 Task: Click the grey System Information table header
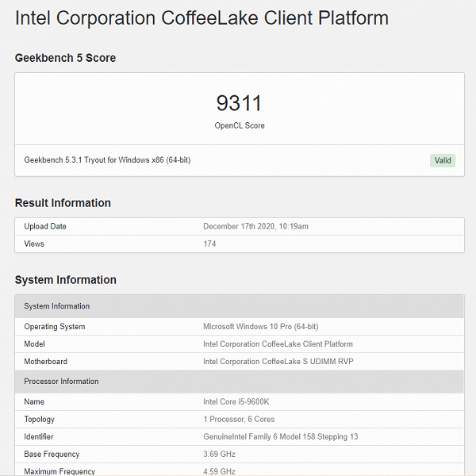[57, 306]
